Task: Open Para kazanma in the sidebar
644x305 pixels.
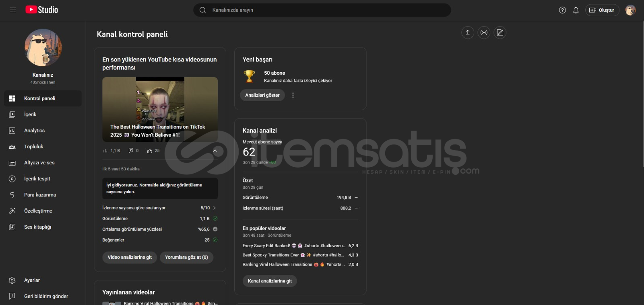Action: click(40, 195)
